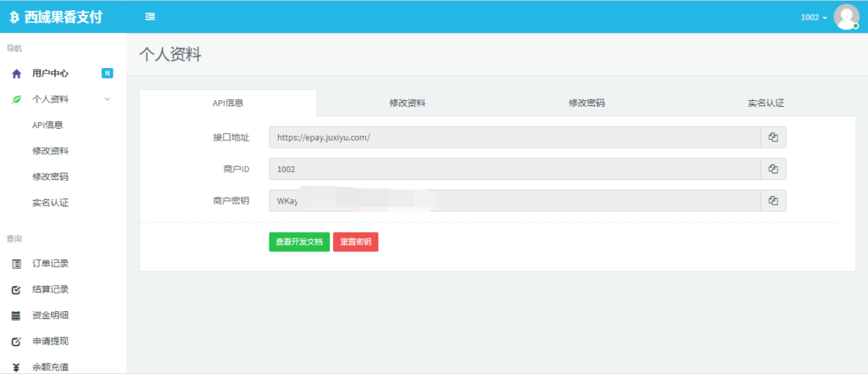This screenshot has width=868, height=374.
Task: Open the 1002 account dropdown
Action: [x=814, y=18]
